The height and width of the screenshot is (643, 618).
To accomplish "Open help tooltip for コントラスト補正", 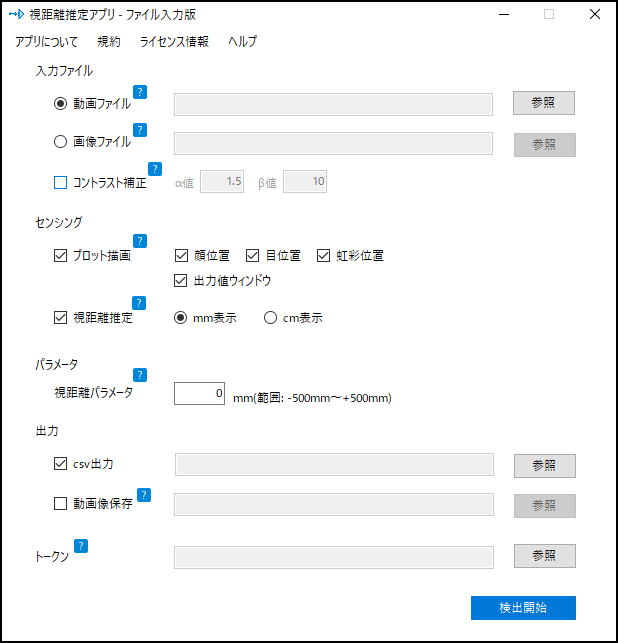I will (x=155, y=169).
